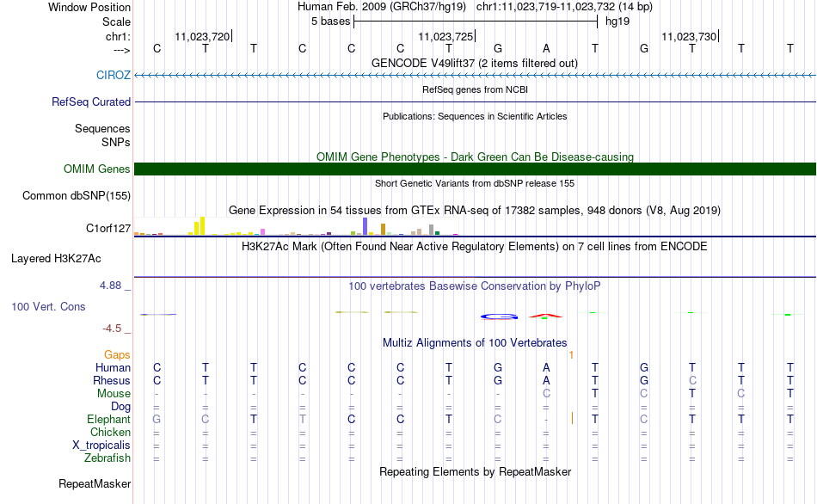The height and width of the screenshot is (504, 817).
Task: Click the dark green OMIM Genes bar
Action: pyautogui.click(x=475, y=169)
